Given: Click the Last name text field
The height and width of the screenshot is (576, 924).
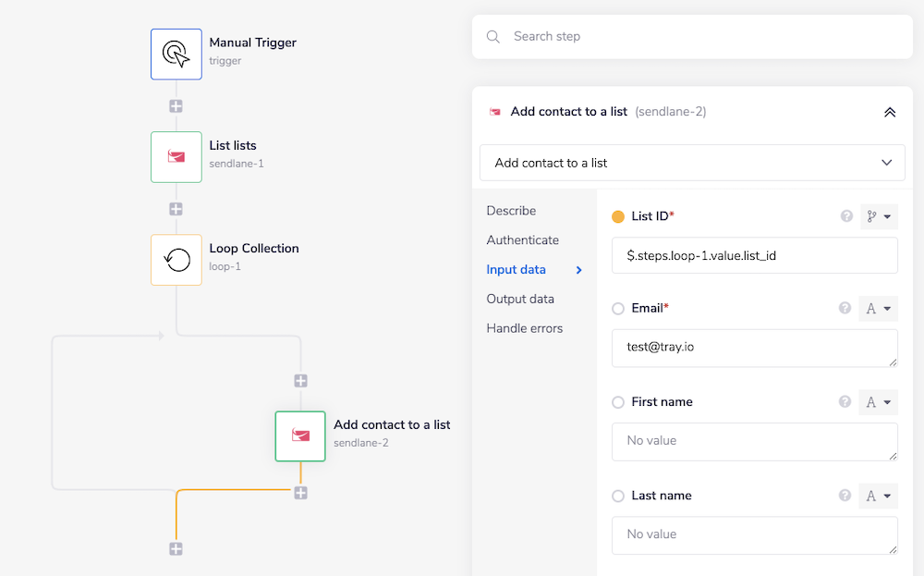Looking at the screenshot, I should coord(754,534).
